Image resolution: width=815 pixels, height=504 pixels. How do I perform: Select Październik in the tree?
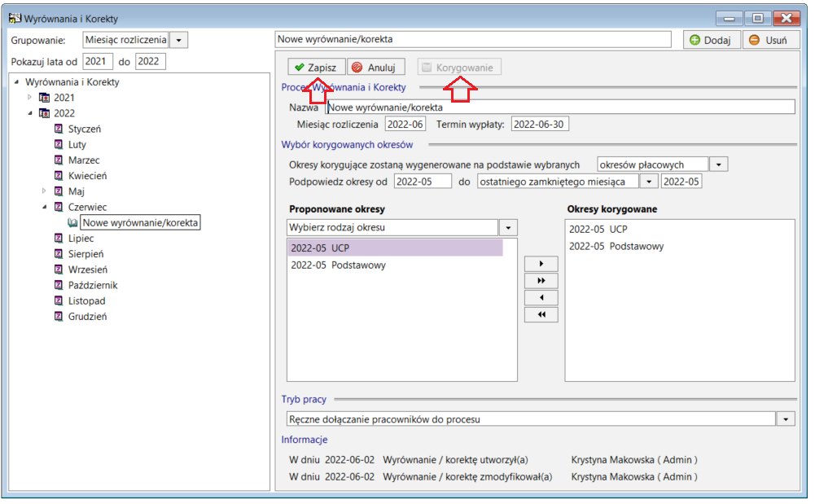coord(93,285)
